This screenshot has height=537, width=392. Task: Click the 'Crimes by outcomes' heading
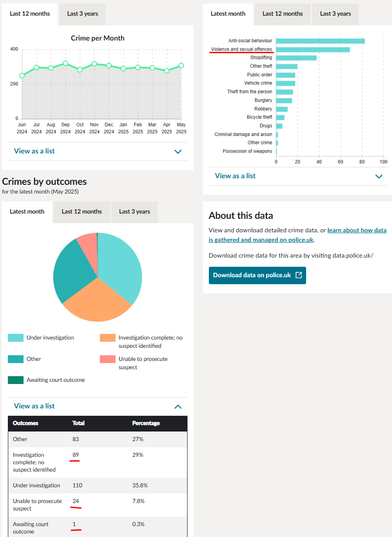(44, 182)
